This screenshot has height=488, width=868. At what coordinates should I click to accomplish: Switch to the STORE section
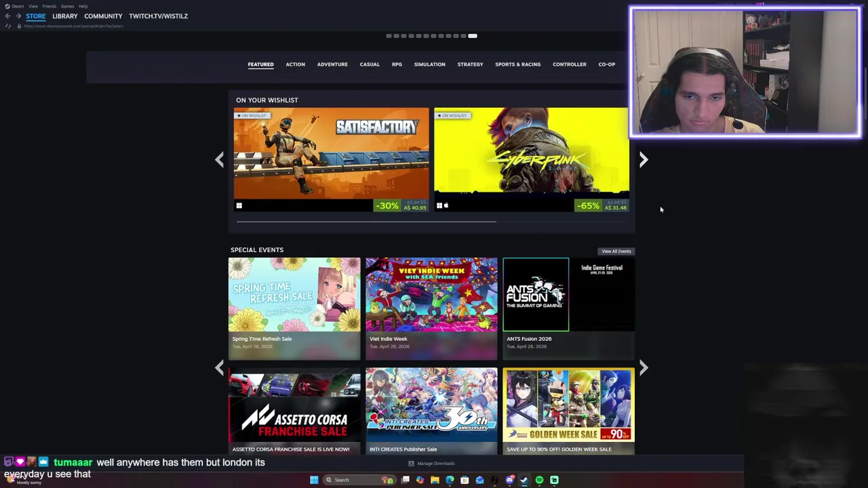pos(36,16)
